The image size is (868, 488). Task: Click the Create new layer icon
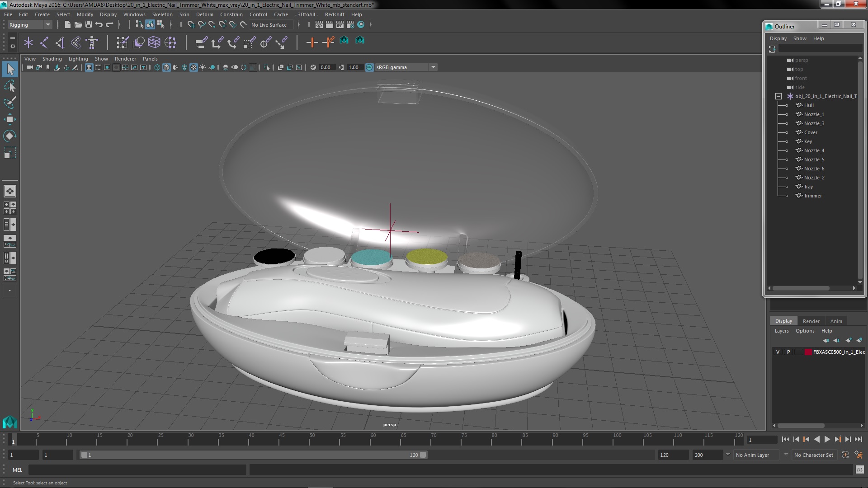(x=849, y=340)
